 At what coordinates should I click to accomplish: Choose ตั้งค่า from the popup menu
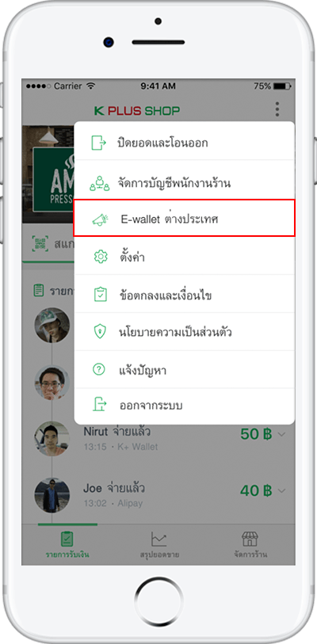tap(184, 257)
